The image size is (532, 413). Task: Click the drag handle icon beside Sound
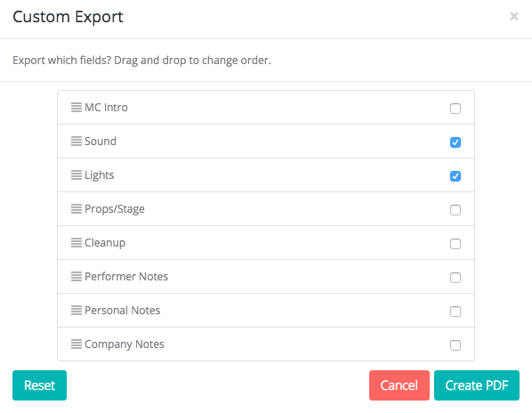point(77,142)
